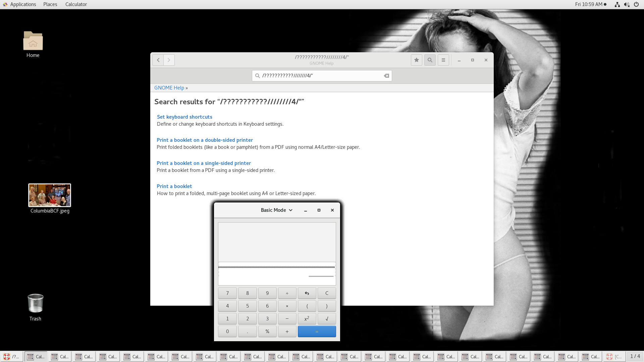Image resolution: width=644 pixels, height=362 pixels.
Task: Open the Set keyboard shortcuts link
Action: 184,117
